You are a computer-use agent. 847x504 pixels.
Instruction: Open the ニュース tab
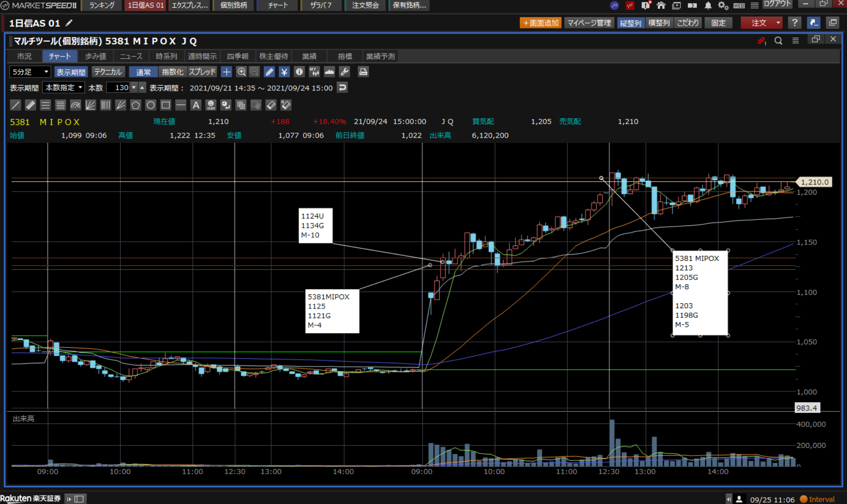[131, 56]
